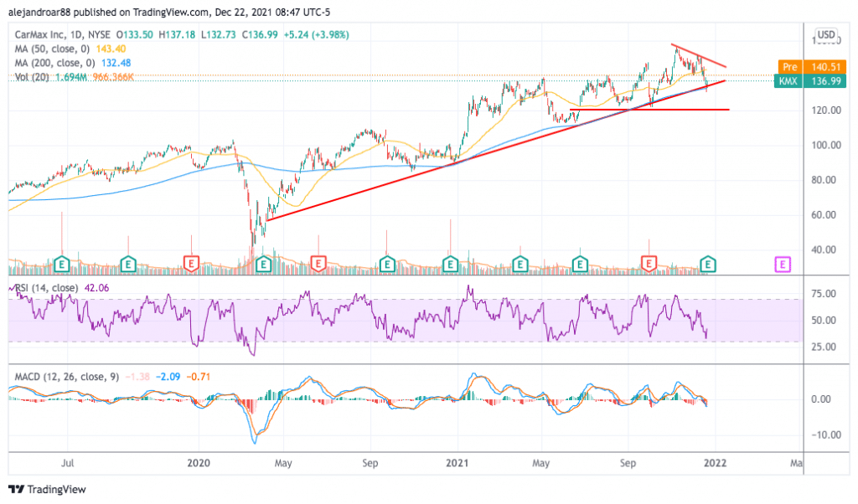Click the RSI 25.00 axis label
Image resolution: width=858 pixels, height=504 pixels.
pos(824,347)
